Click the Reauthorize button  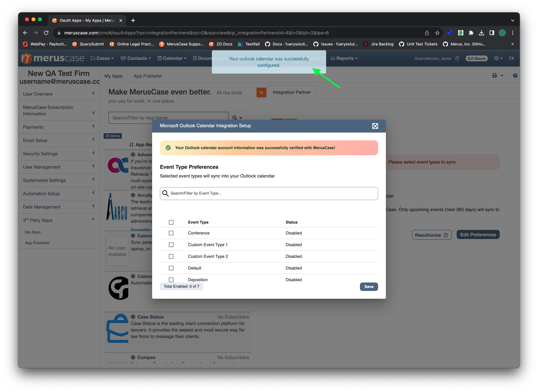point(431,235)
